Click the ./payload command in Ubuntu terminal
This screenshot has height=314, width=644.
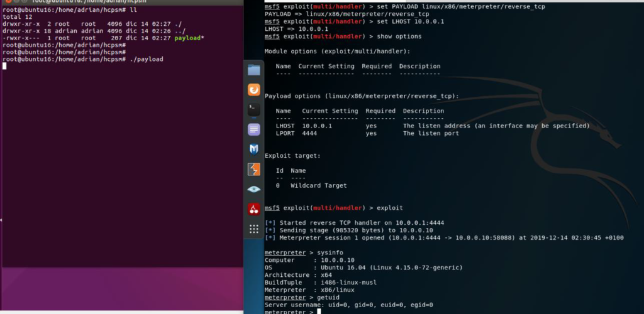click(146, 60)
